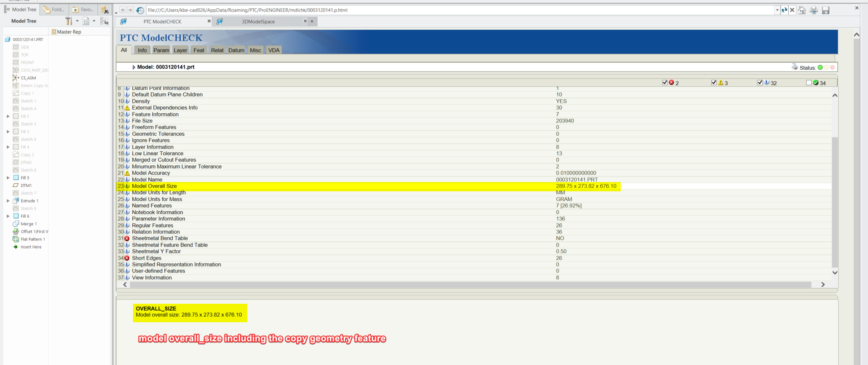Screen dimensions: 868x365
Task: Select Flat Pattern 1 in the model tree
Action: tap(33, 239)
